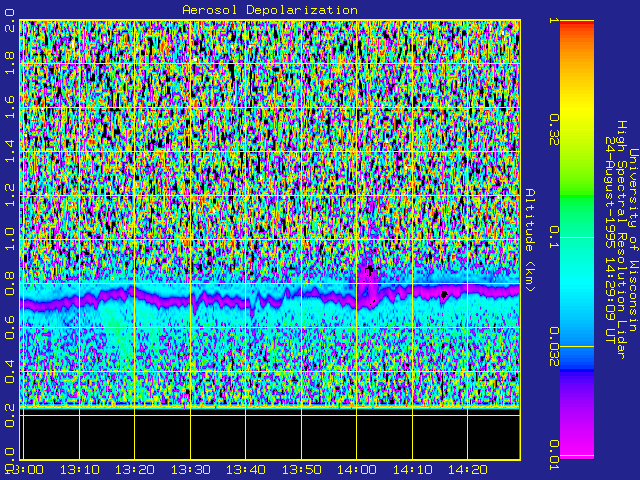Click the 13:20 time axis label
Screen dimensions: 640x480
tap(135, 469)
